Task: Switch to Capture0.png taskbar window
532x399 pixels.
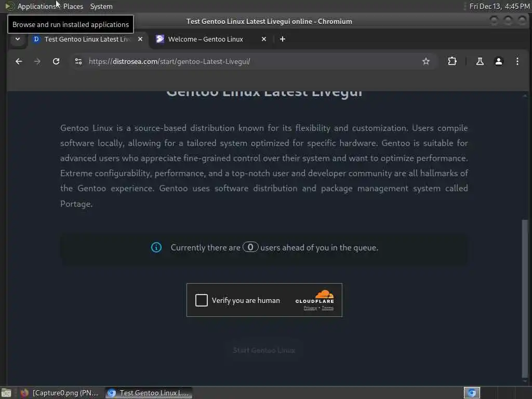Action: (x=60, y=393)
